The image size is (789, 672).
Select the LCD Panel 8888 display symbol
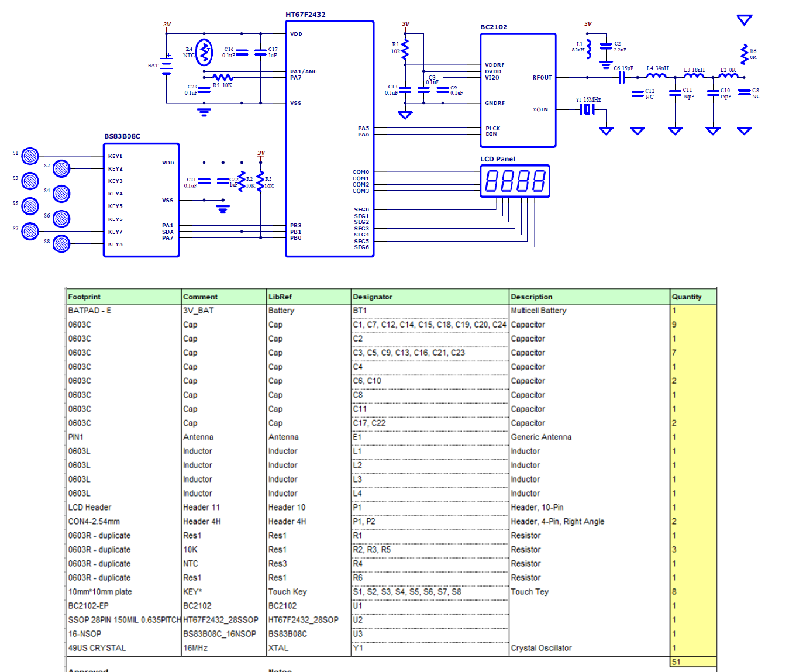[515, 181]
